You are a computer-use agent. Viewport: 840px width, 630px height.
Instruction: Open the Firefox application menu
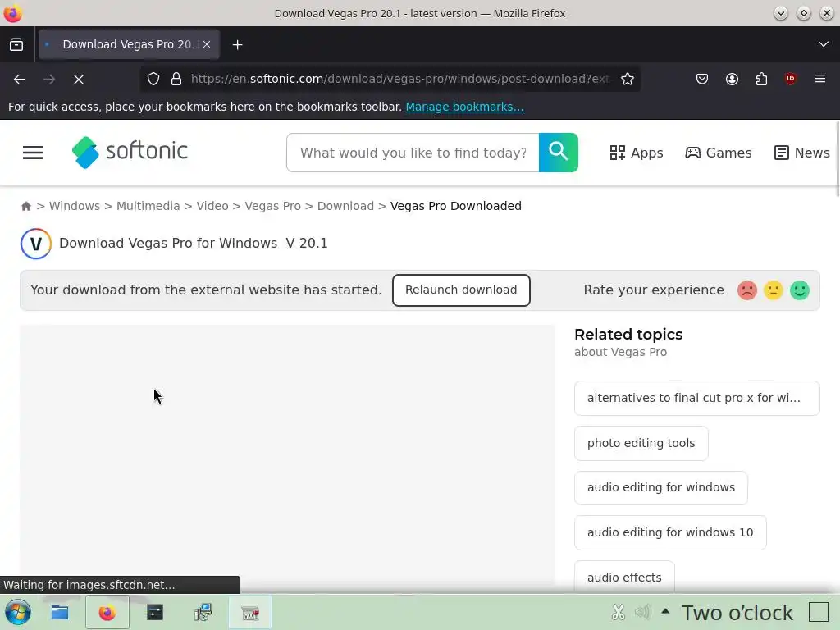point(820,80)
